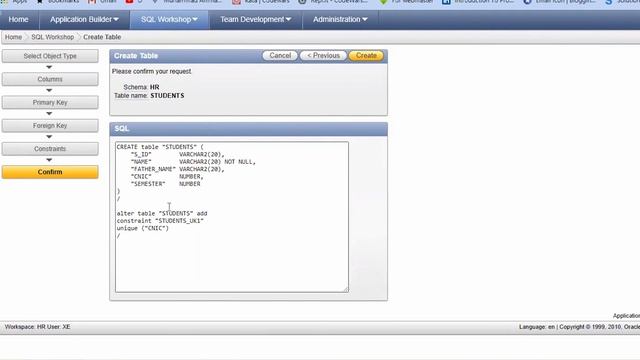Click the CREATE table "STUDENTS" line
This screenshot has width=640, height=360.
click(x=160, y=147)
